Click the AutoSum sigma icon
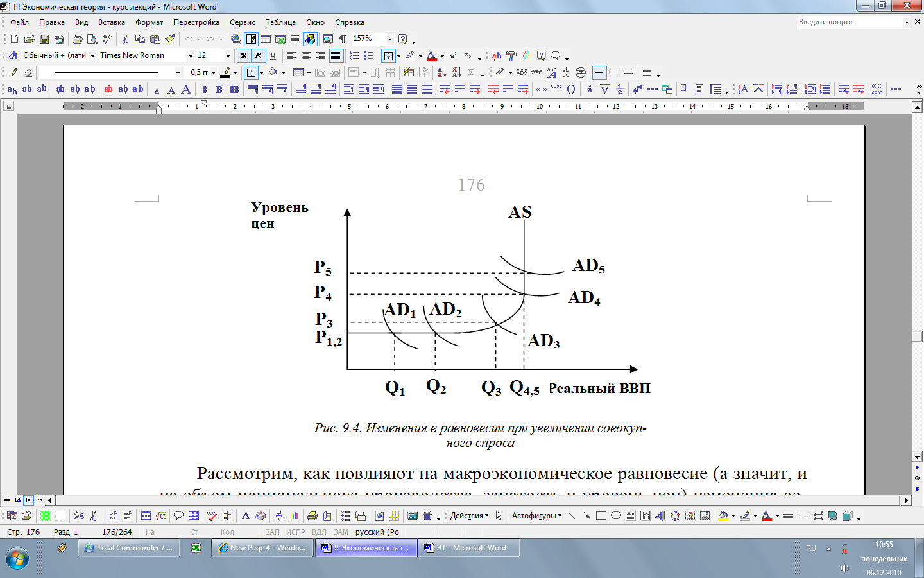Viewport: 924px width, 578px height. (x=472, y=73)
